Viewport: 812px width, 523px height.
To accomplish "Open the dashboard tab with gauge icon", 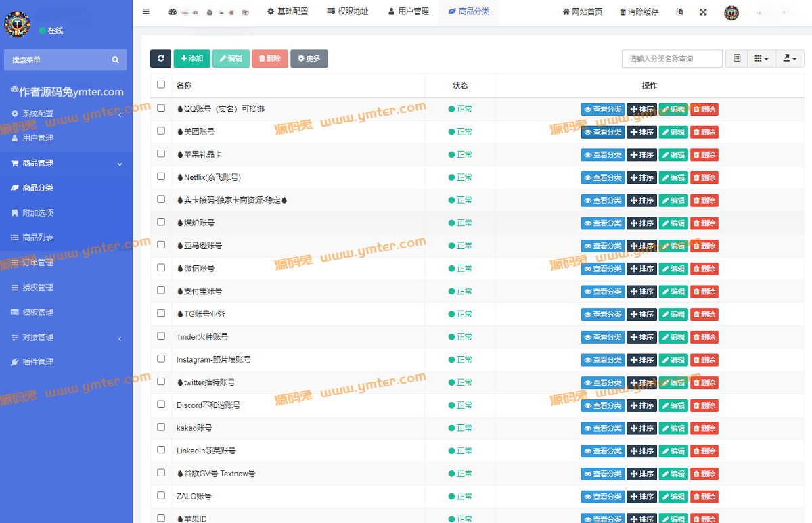I will [173, 12].
